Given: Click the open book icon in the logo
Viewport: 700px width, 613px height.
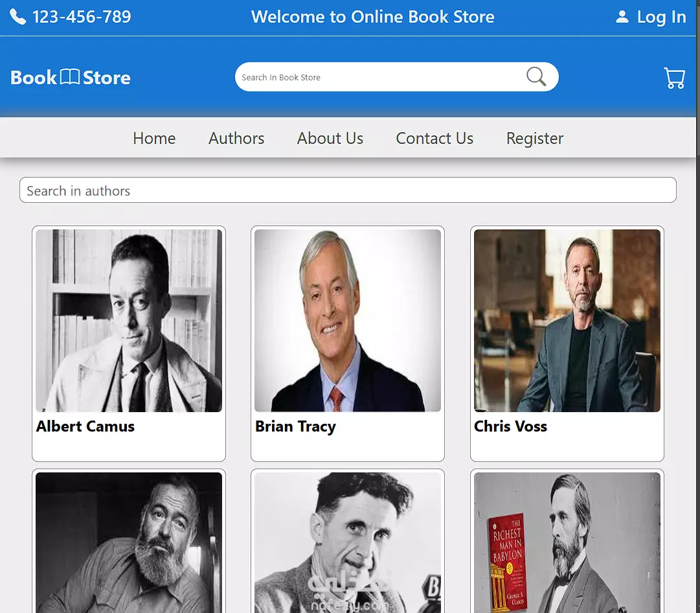Looking at the screenshot, I should [70, 77].
